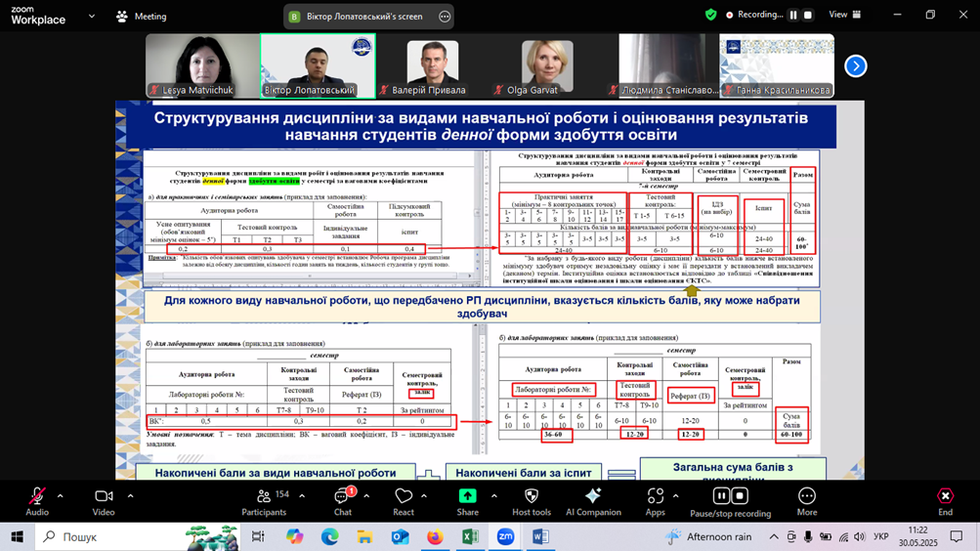Show hidden system tray icons
This screenshot has width=980, height=551.
[x=774, y=536]
